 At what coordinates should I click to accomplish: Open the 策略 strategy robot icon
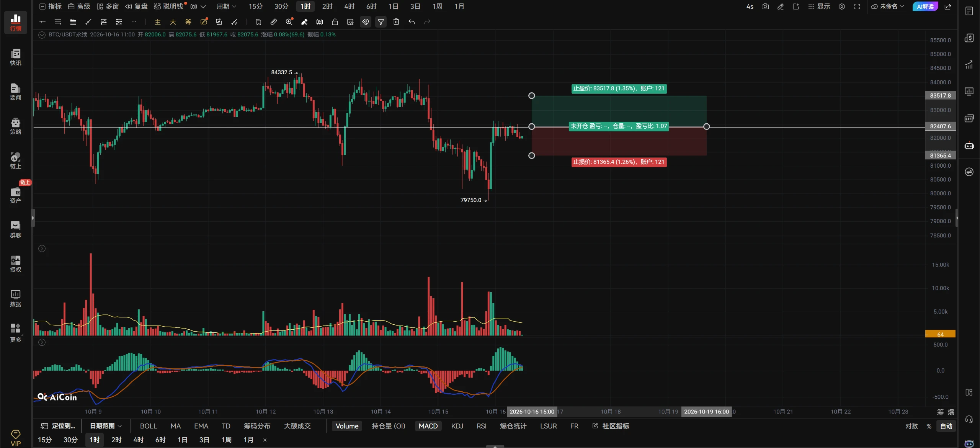pyautogui.click(x=16, y=126)
